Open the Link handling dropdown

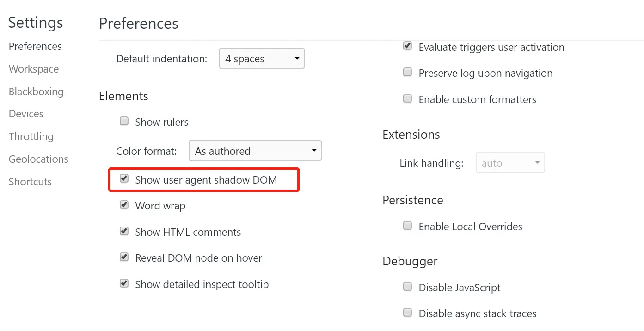[510, 163]
